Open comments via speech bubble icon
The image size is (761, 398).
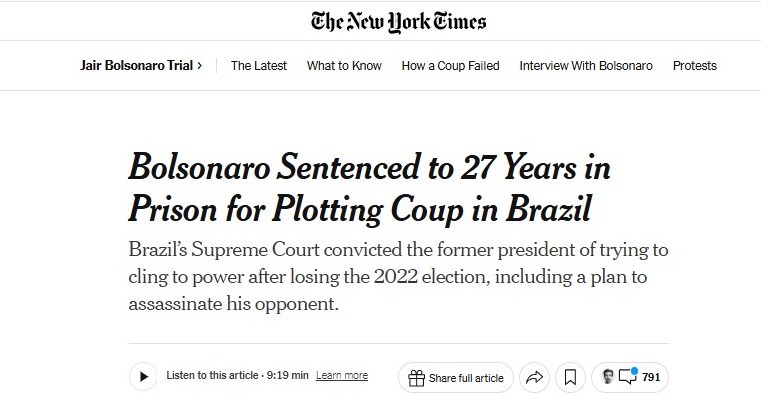[x=628, y=376]
